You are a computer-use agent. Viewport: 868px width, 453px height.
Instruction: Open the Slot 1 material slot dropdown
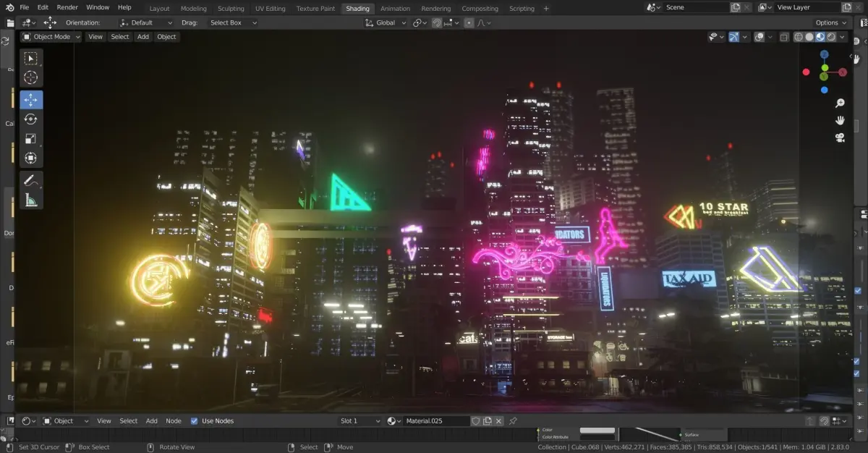[x=361, y=420]
